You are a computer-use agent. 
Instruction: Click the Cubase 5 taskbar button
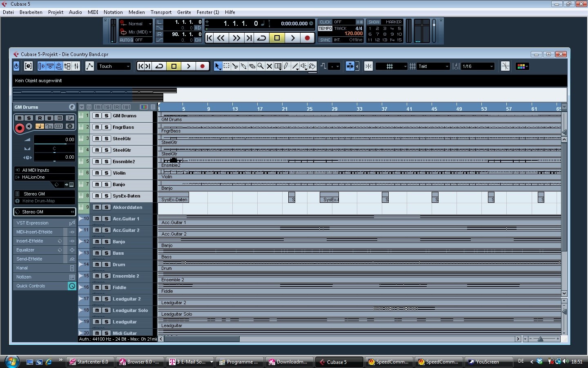(339, 362)
